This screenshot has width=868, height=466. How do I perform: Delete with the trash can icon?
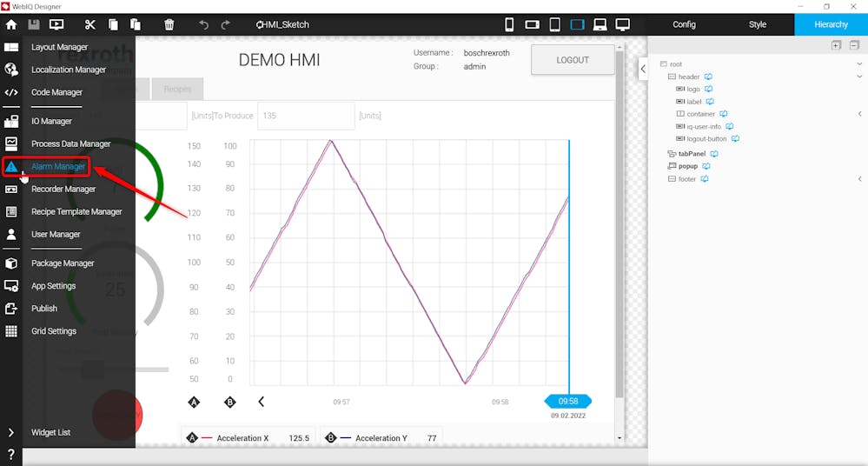point(169,24)
